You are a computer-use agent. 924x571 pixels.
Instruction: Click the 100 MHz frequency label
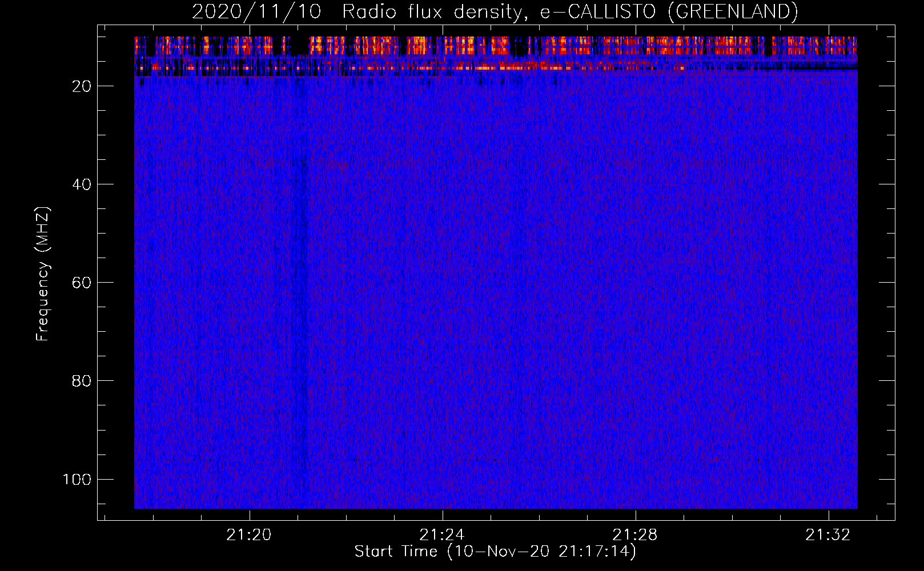(x=77, y=479)
